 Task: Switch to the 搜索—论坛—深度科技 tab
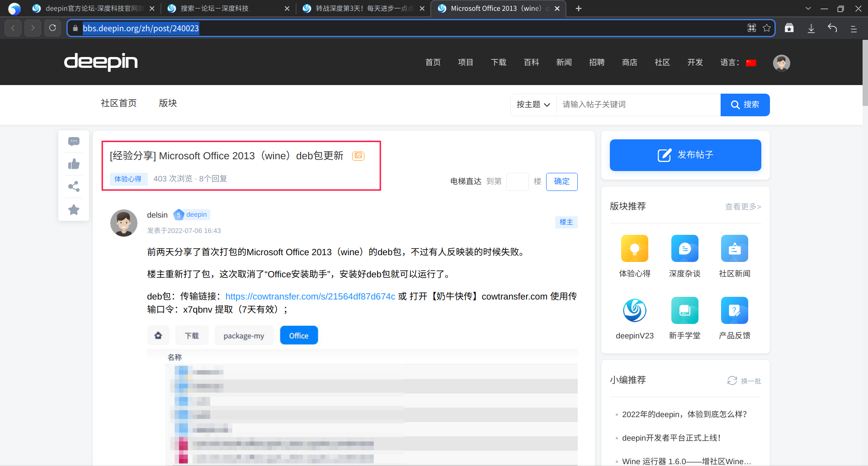click(x=215, y=9)
